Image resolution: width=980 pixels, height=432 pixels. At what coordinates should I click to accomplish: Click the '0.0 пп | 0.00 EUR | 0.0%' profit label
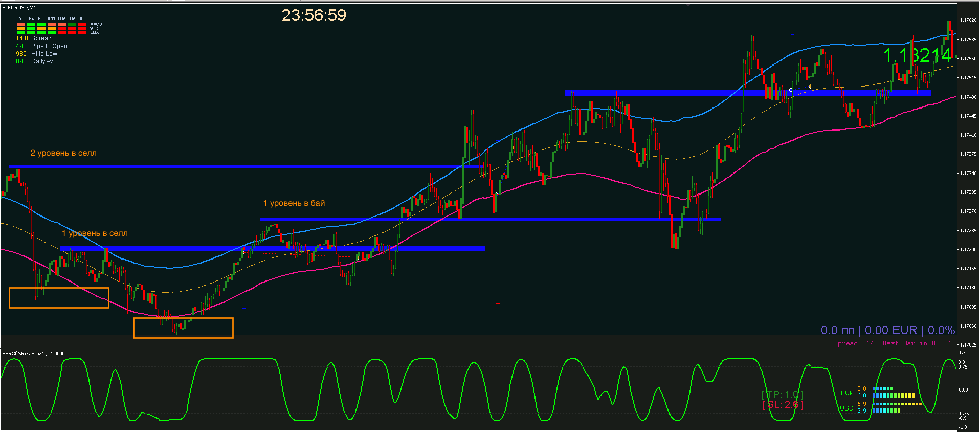point(888,330)
